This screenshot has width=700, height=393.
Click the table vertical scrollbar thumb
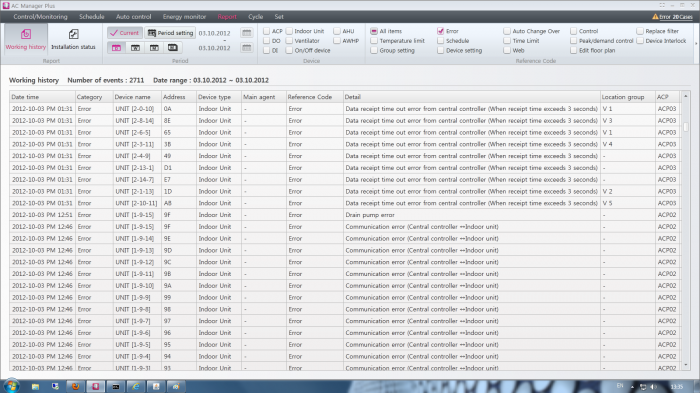pyautogui.click(x=686, y=127)
